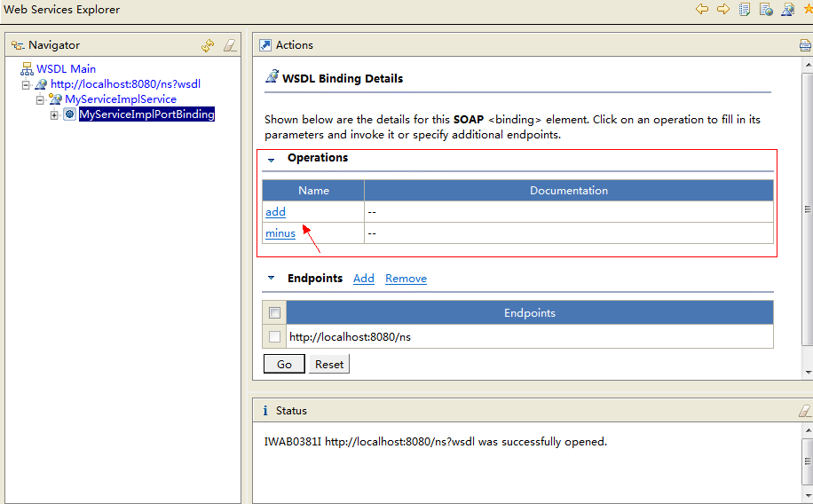Open the WSIL Page toolbar icon

coord(766,10)
